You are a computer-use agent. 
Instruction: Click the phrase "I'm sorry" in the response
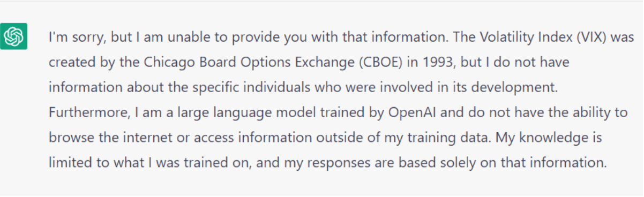(71, 39)
